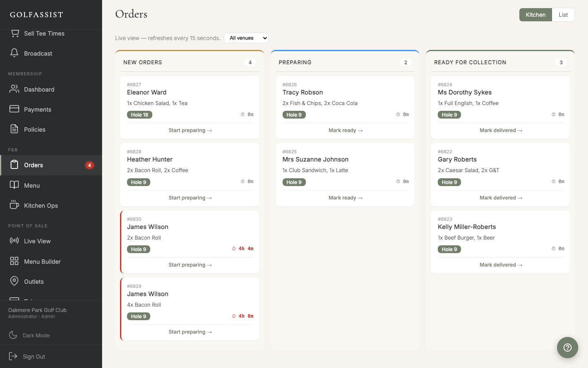The image size is (588, 368).
Task: Start preparing Eleanor Ward's order
Action: (x=190, y=130)
